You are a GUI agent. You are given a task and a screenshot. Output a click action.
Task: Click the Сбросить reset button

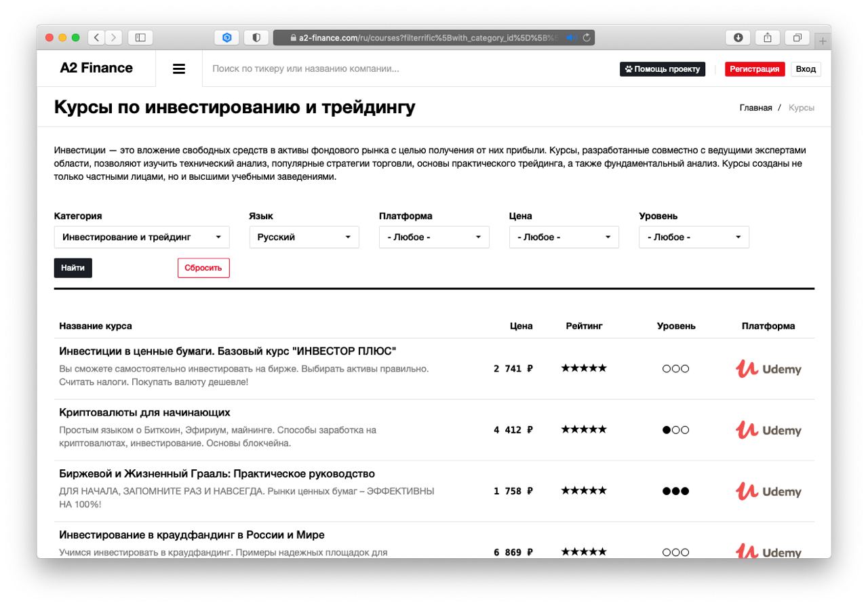tap(203, 268)
